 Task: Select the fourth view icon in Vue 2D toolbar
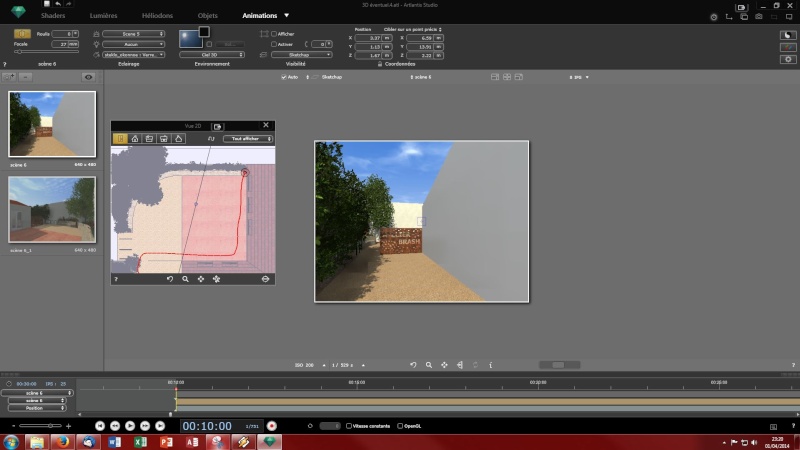[164, 139]
